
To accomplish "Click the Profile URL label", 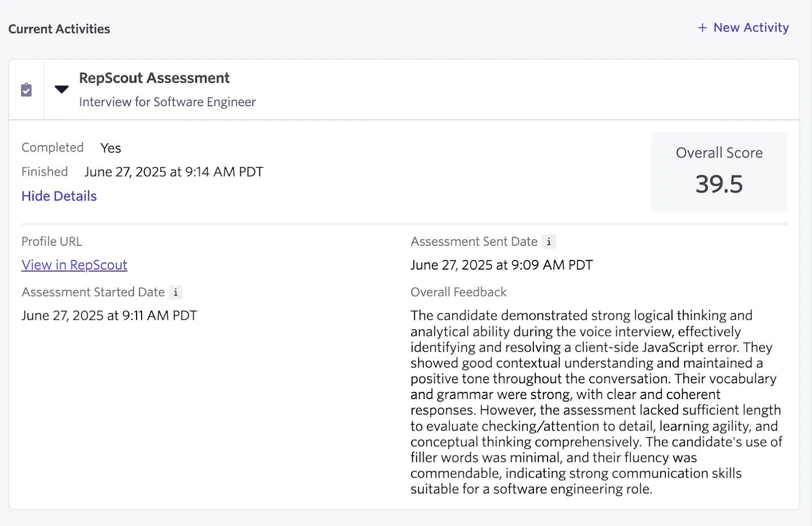I will pyautogui.click(x=52, y=242).
